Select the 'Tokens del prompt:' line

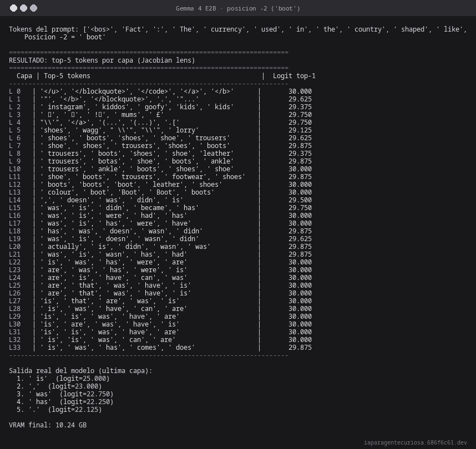point(238,29)
